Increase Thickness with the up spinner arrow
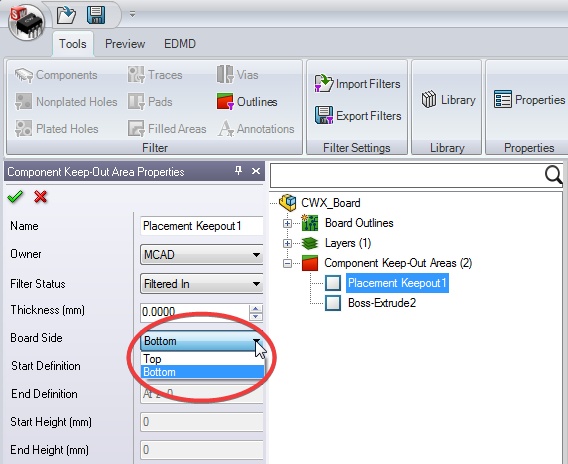 (x=256, y=308)
